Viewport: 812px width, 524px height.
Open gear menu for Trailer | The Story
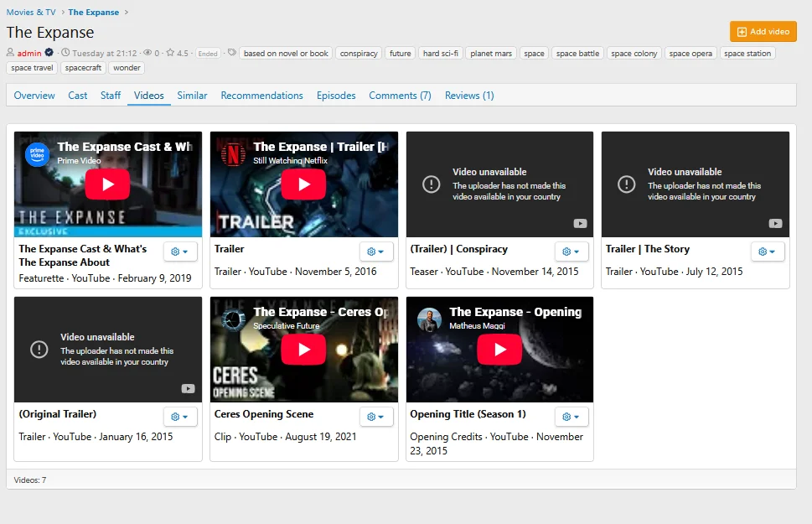click(x=768, y=252)
